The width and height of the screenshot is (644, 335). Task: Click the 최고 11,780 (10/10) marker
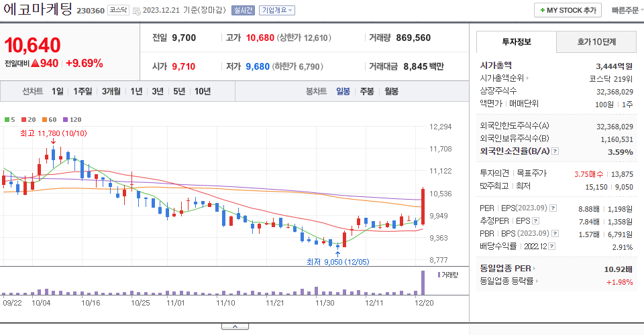coord(54,133)
